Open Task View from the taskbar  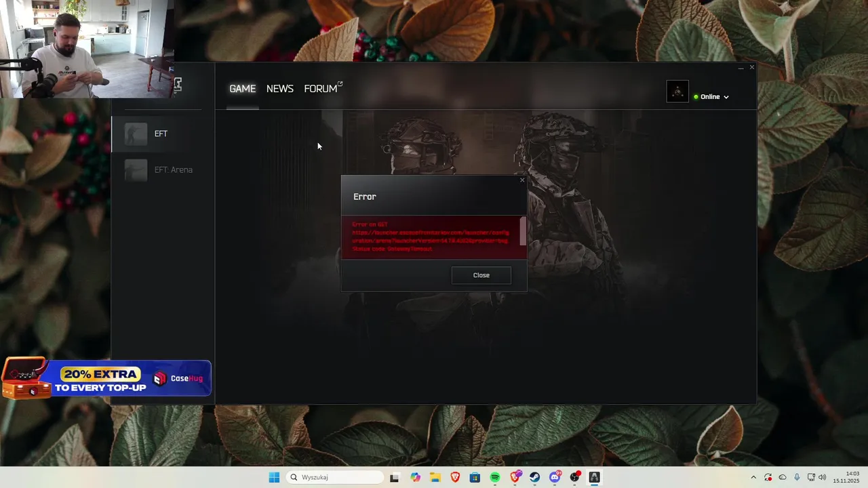pos(395,477)
